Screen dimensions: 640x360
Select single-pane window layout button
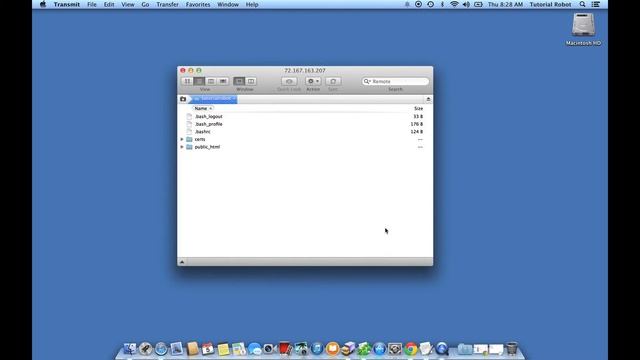tap(239, 81)
